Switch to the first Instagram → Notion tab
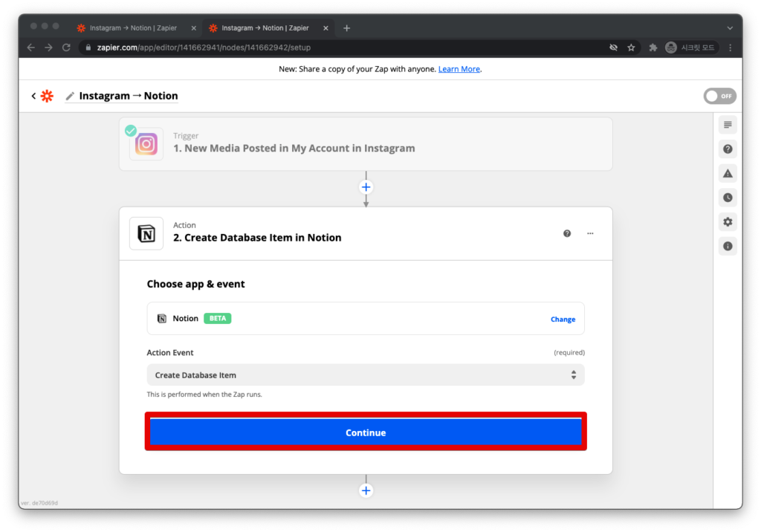Screen dimensions: 761x532 tap(133, 28)
